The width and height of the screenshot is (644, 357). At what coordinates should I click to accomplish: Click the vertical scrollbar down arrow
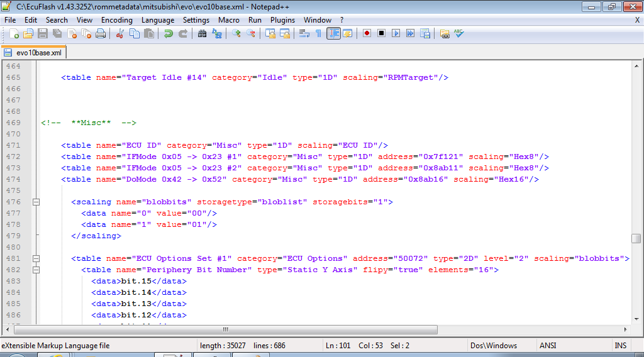click(x=636, y=319)
